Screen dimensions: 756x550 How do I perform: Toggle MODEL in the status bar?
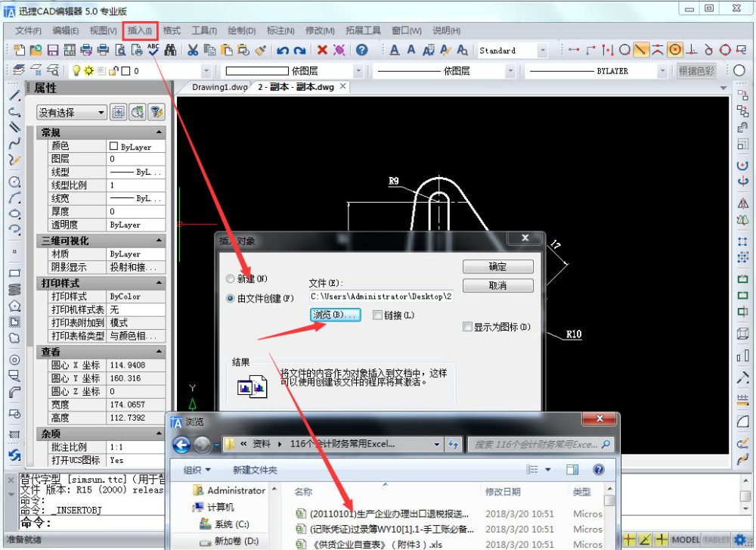pos(686,539)
